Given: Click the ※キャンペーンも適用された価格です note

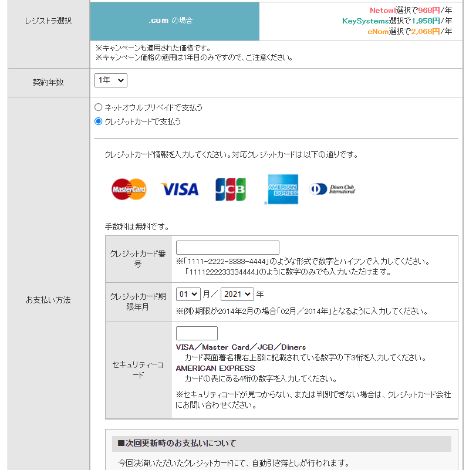Looking at the screenshot, I should (153, 48).
